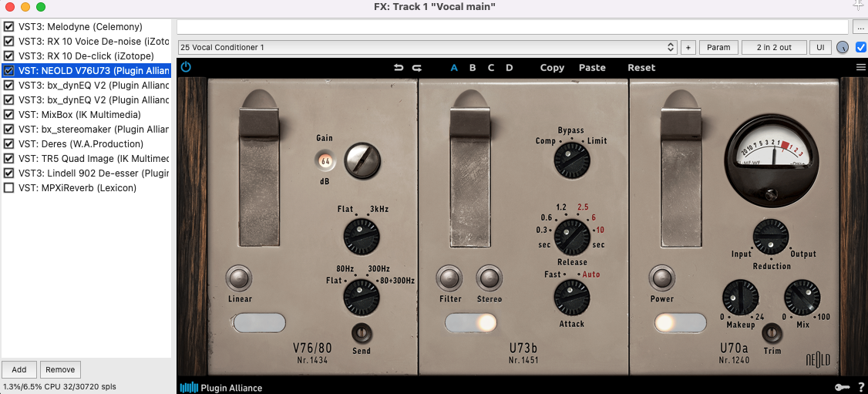Click Reset in plugin toolbar

641,68
